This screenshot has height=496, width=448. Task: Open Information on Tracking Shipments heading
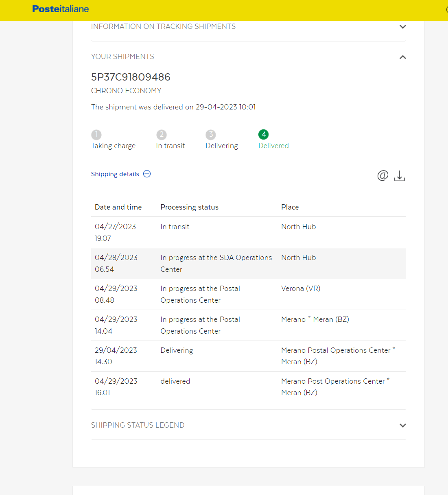163,26
